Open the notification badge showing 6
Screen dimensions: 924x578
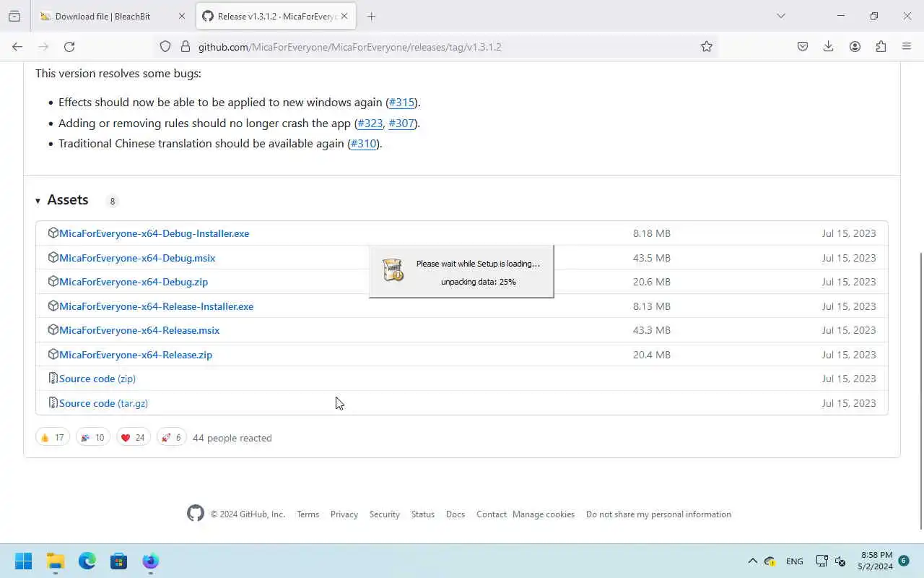pos(904,561)
